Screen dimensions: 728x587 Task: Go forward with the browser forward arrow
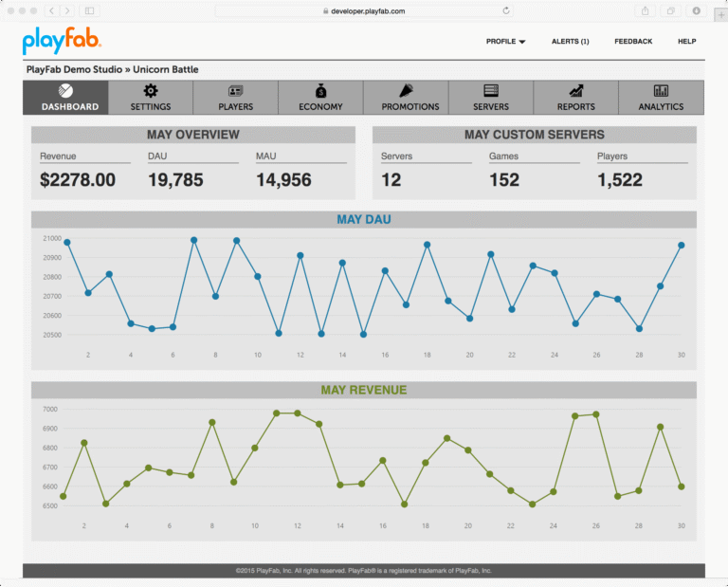pyautogui.click(x=67, y=10)
